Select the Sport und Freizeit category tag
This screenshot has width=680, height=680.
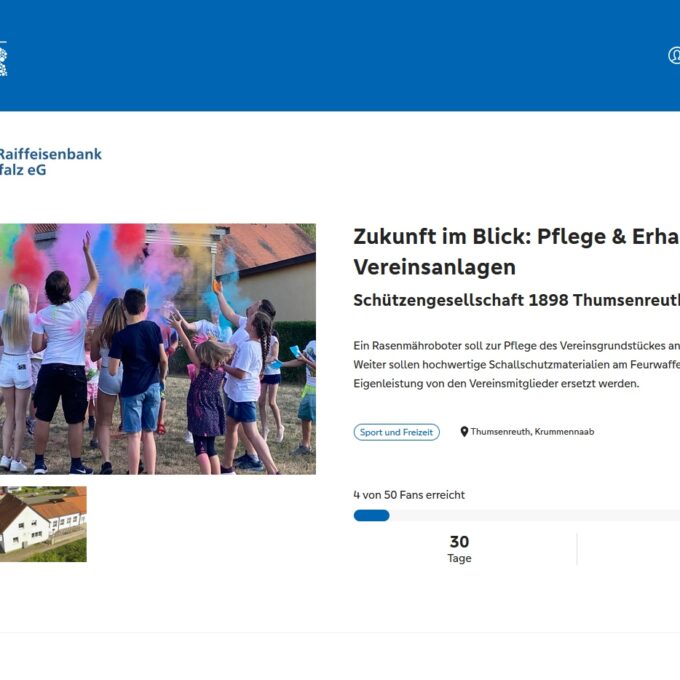click(x=396, y=432)
